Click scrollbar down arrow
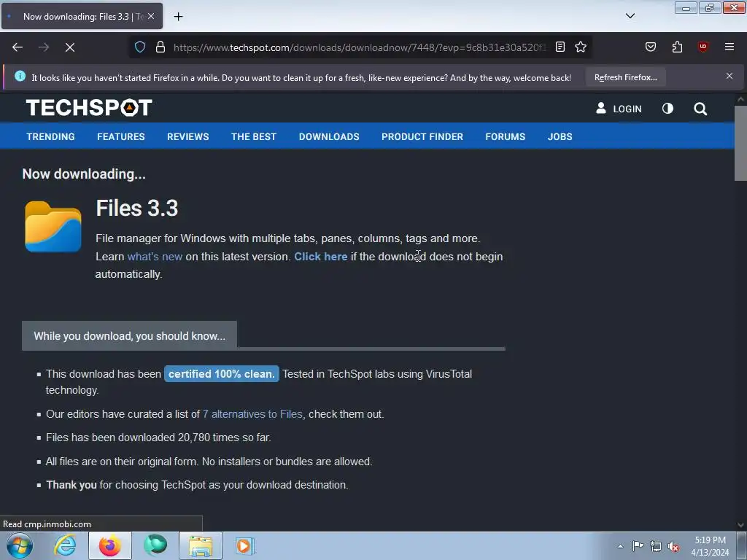This screenshot has height=560, width=747. pos(740,525)
